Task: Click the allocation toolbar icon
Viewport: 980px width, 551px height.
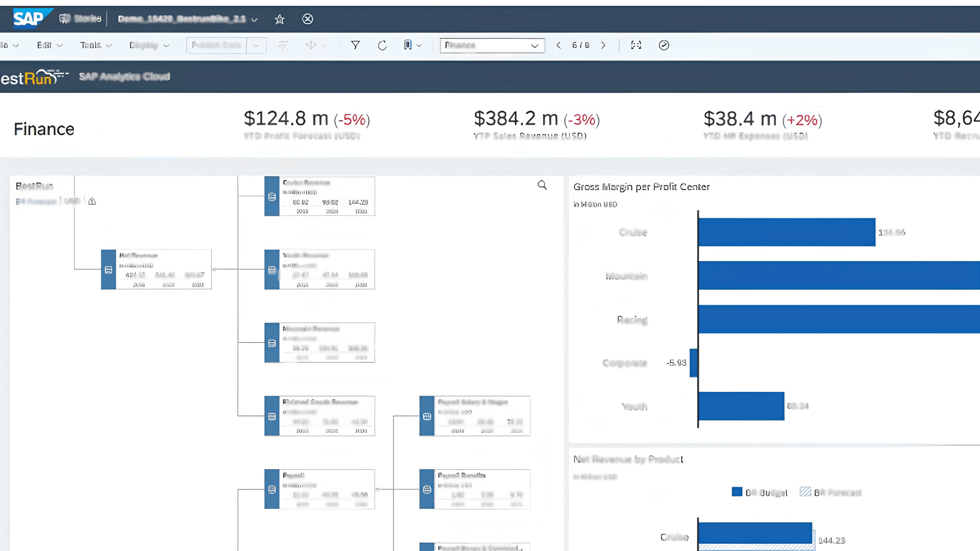Action: pyautogui.click(x=312, y=45)
